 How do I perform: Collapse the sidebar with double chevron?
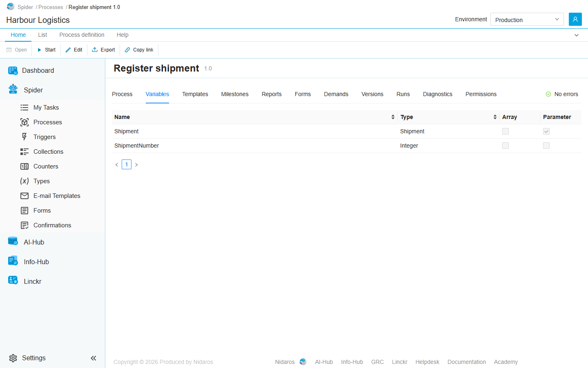[x=94, y=358]
